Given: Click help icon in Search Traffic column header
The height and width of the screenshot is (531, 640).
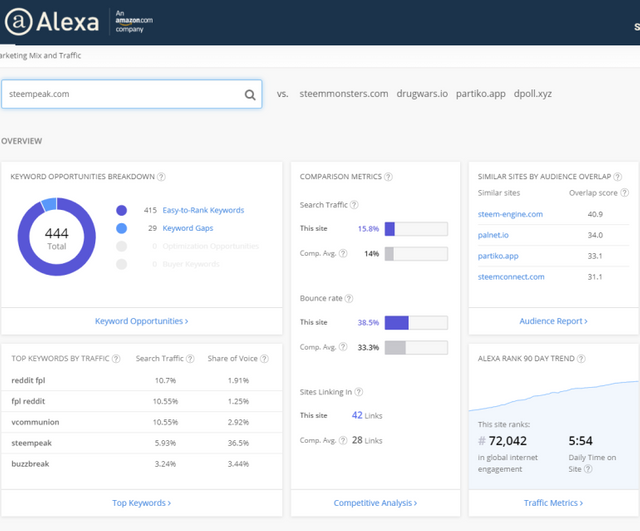Looking at the screenshot, I should point(190,359).
